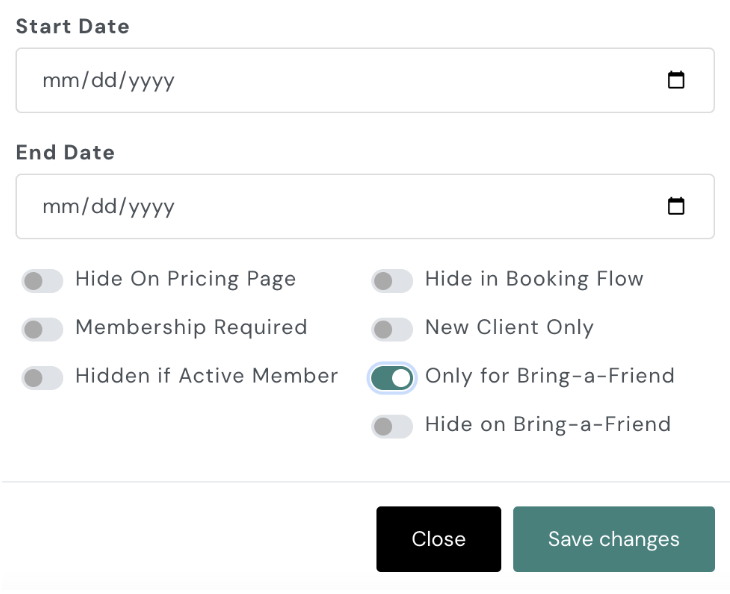Select the year segment in Start Date
Viewport: 730px width, 594px height.
(151, 80)
